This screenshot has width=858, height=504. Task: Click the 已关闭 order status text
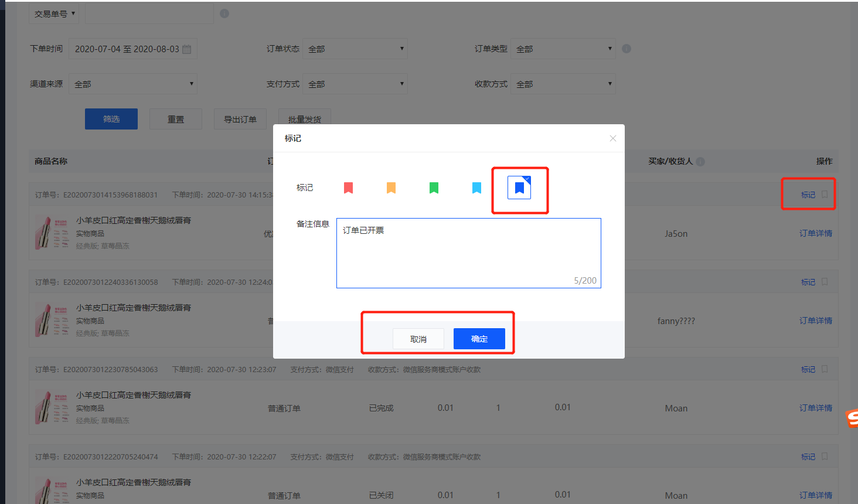coord(382,495)
